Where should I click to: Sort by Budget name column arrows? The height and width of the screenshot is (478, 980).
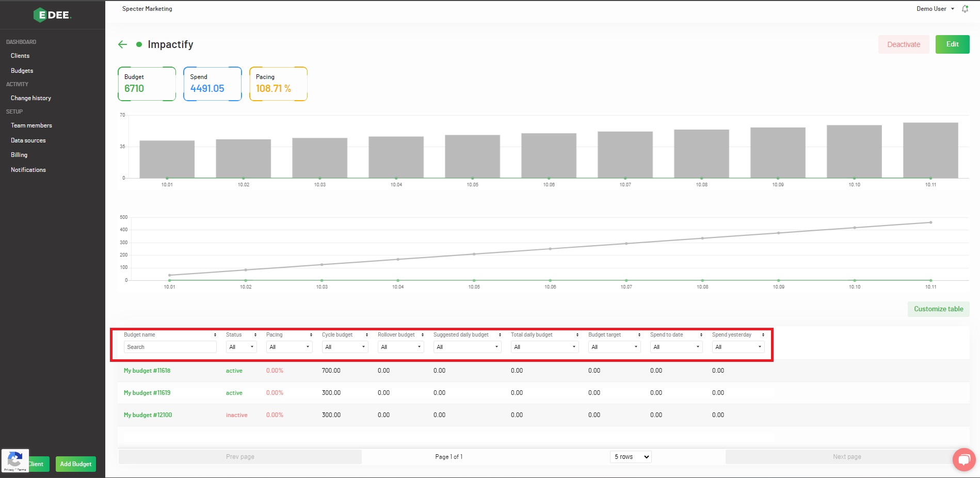[x=215, y=335]
